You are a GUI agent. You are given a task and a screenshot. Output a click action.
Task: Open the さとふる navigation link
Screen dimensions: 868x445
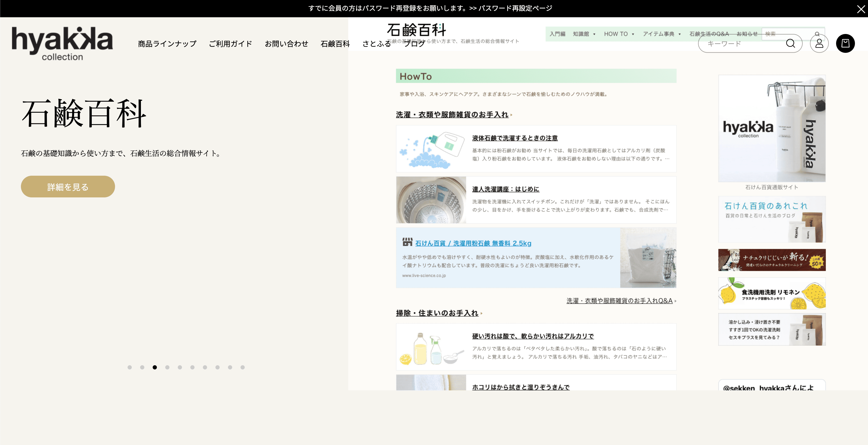point(377,44)
